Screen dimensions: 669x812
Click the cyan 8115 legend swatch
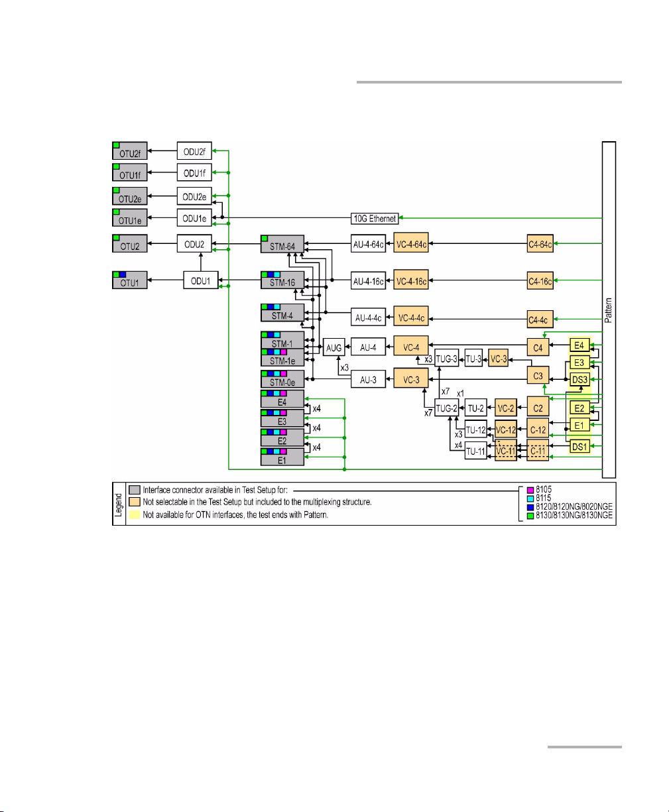click(530, 499)
